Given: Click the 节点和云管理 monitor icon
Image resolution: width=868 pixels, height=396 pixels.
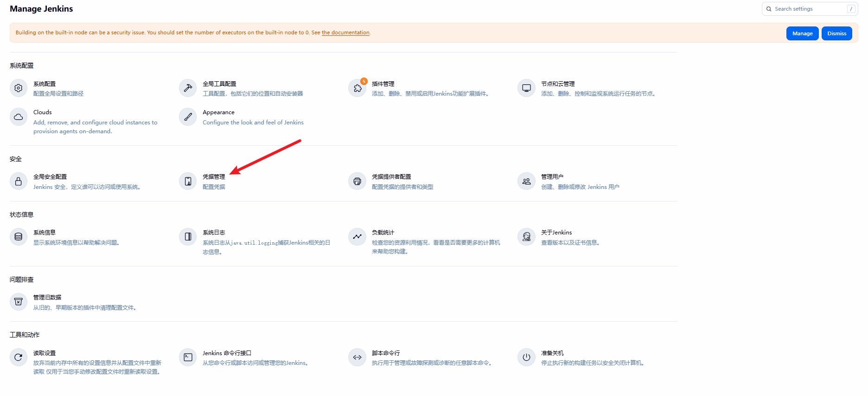Looking at the screenshot, I should coord(526,88).
